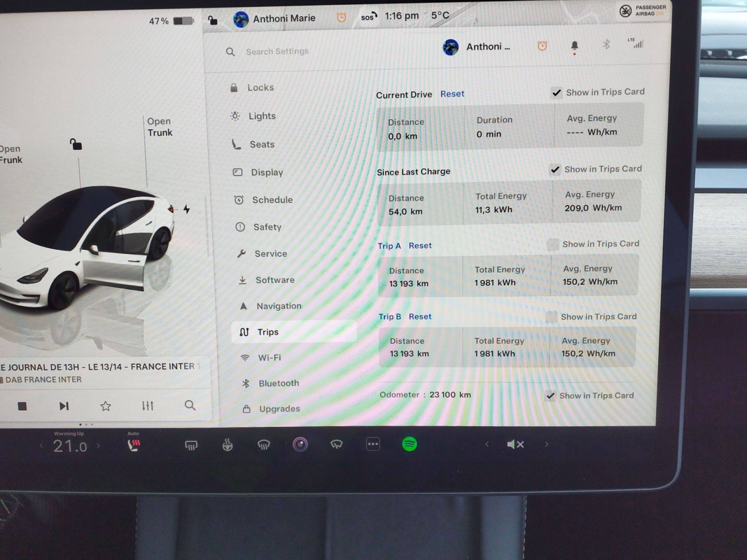Open the Navigation settings section
Screen dimensions: 747x560
279,306
